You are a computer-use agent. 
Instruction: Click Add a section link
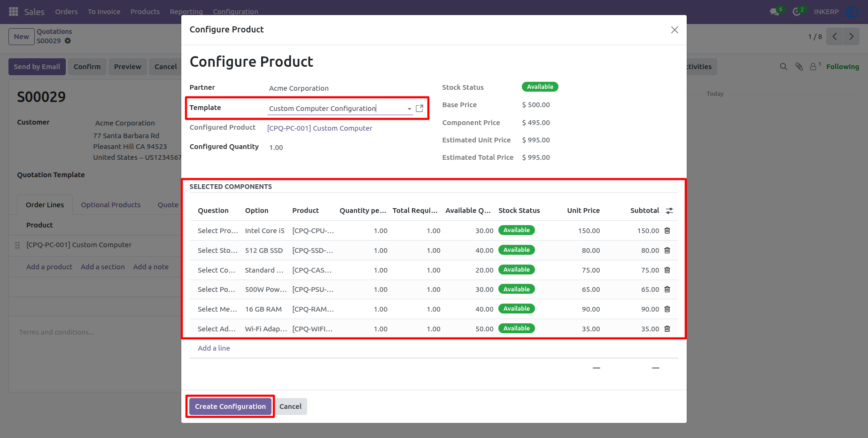pos(103,267)
